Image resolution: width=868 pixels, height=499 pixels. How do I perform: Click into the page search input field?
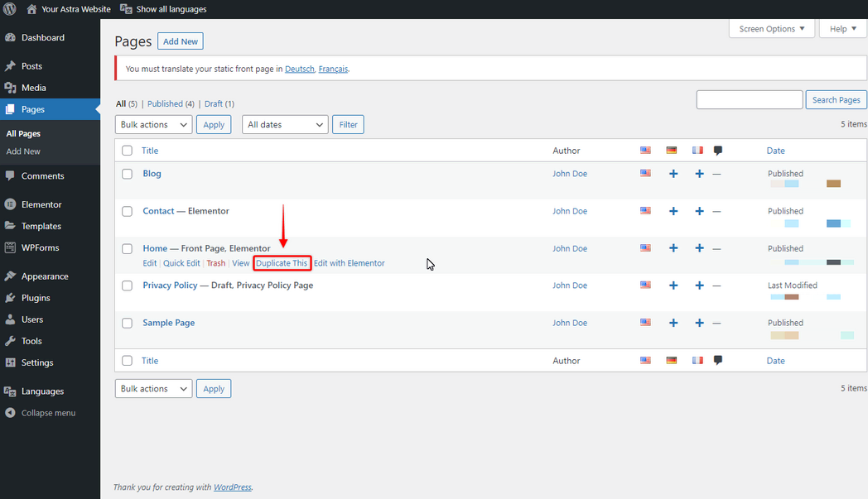749,99
